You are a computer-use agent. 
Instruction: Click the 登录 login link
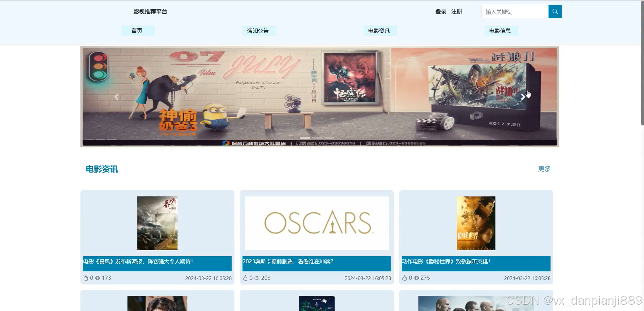click(441, 11)
